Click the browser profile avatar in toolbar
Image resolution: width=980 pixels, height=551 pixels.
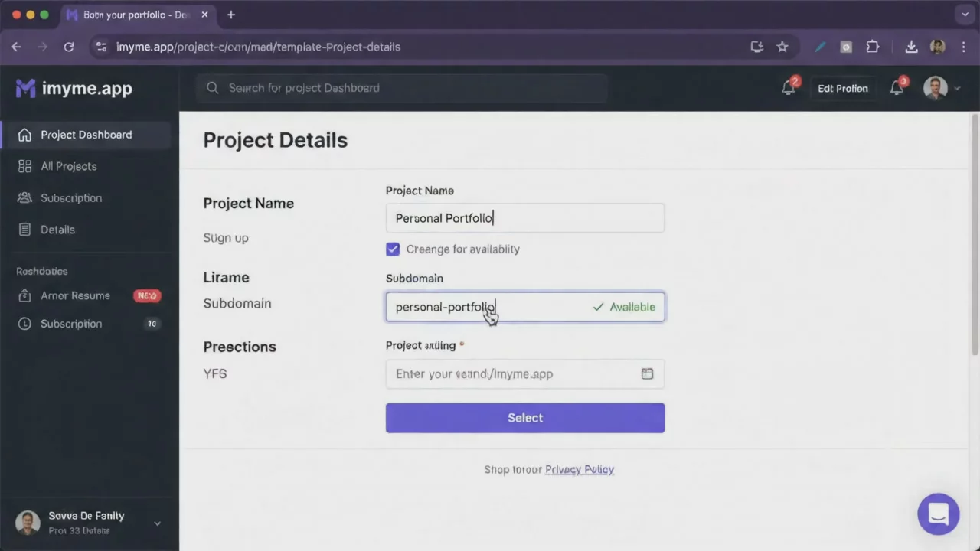coord(938,47)
